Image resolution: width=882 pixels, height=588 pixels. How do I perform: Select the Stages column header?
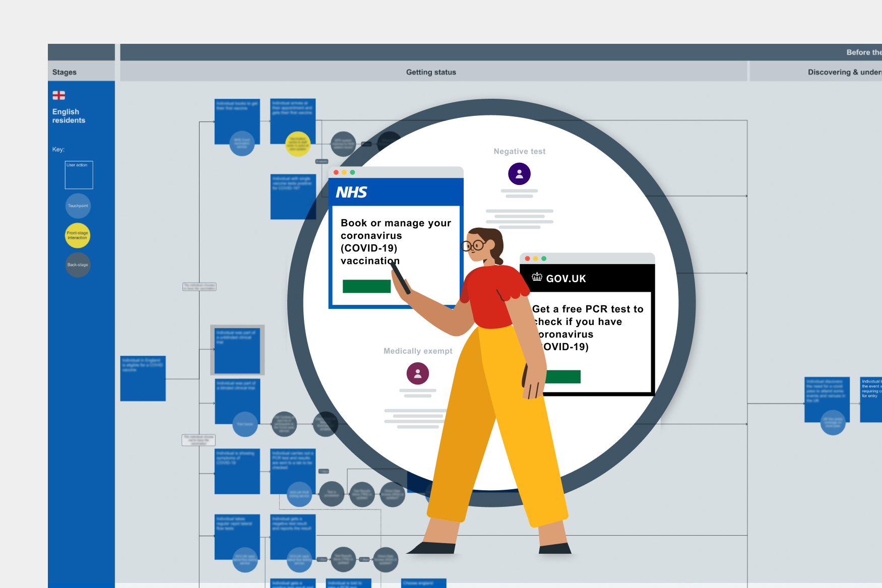click(81, 72)
